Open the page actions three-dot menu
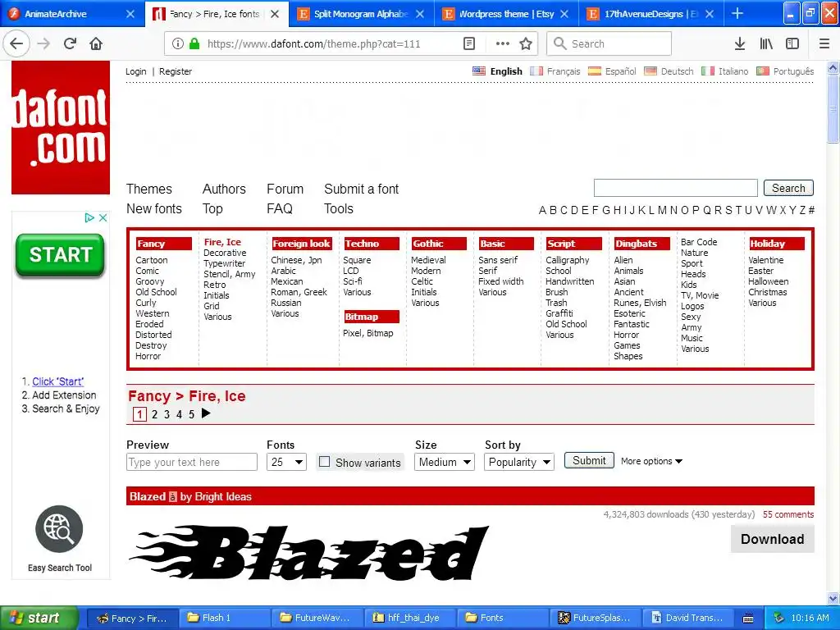 503,44
